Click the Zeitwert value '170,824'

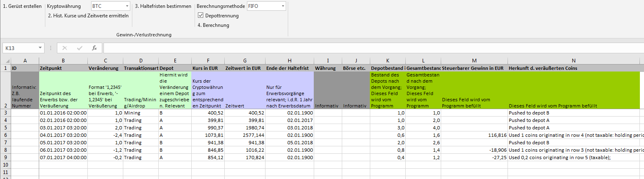pyautogui.click(x=245, y=157)
